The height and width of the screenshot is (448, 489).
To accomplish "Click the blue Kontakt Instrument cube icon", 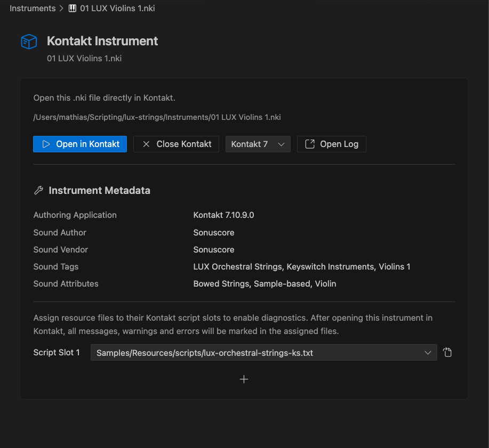I will point(29,42).
